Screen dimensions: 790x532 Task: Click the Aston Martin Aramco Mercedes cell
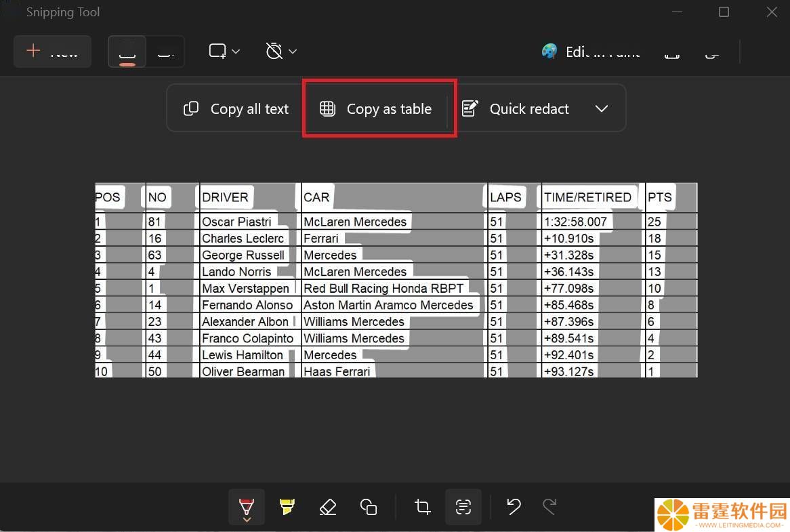click(x=388, y=305)
